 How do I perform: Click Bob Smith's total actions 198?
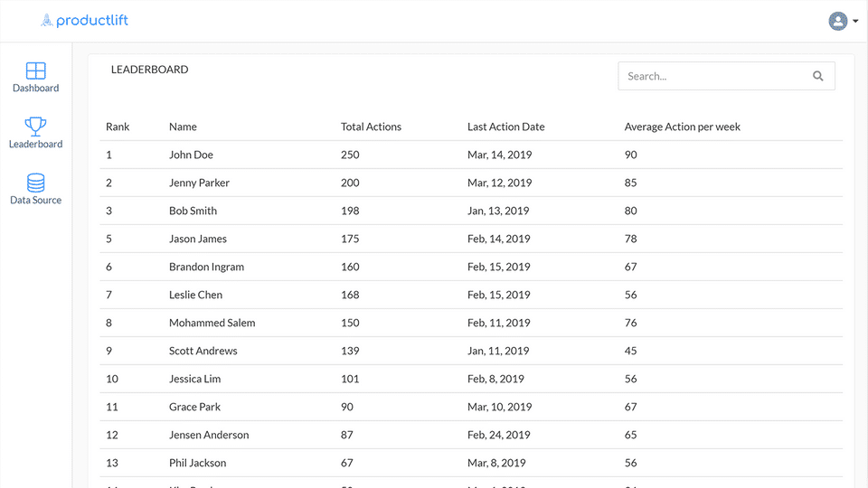(350, 211)
